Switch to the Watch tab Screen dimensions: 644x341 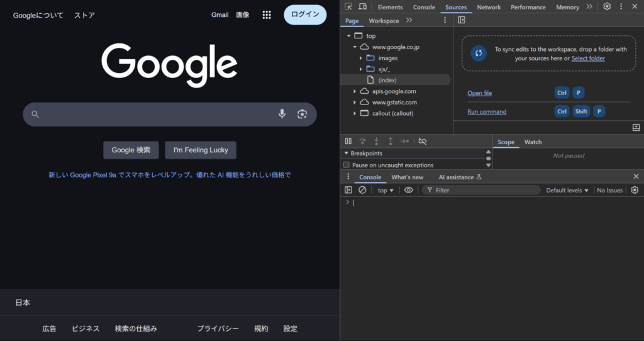533,142
